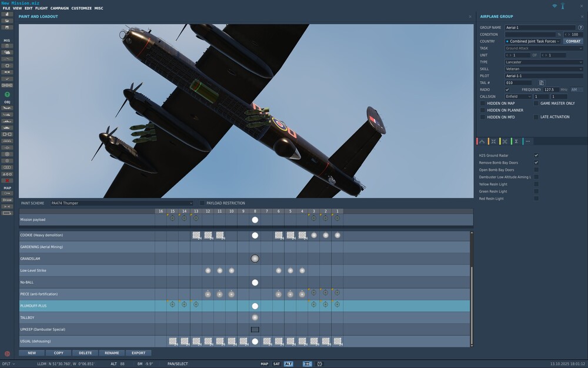This screenshot has width=588, height=368.
Task: Enable Red Resin Light checkbox
Action: click(x=536, y=198)
